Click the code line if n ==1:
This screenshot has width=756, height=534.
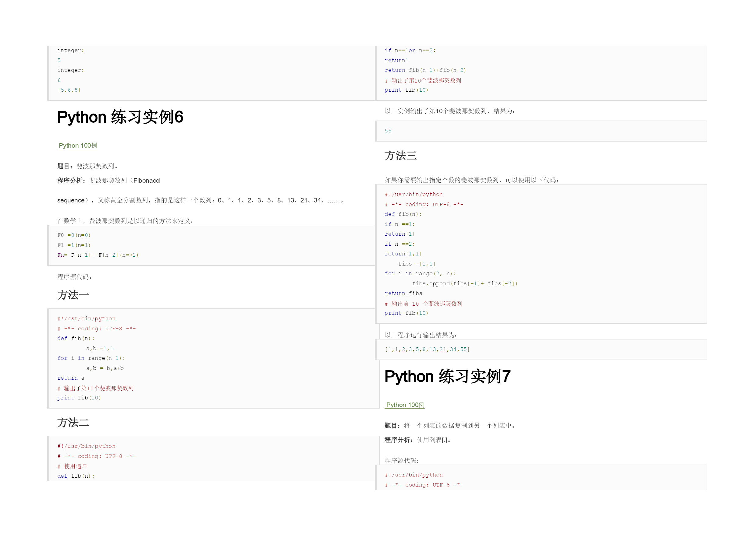pyautogui.click(x=400, y=224)
